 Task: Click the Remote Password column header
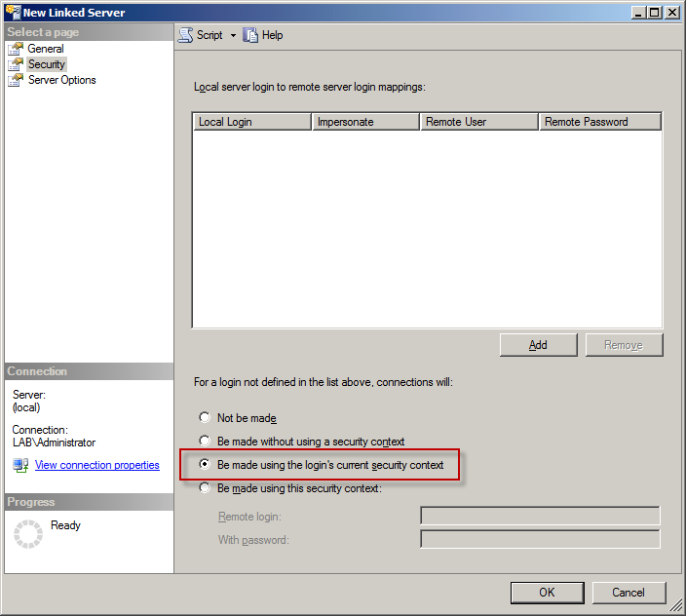point(600,122)
